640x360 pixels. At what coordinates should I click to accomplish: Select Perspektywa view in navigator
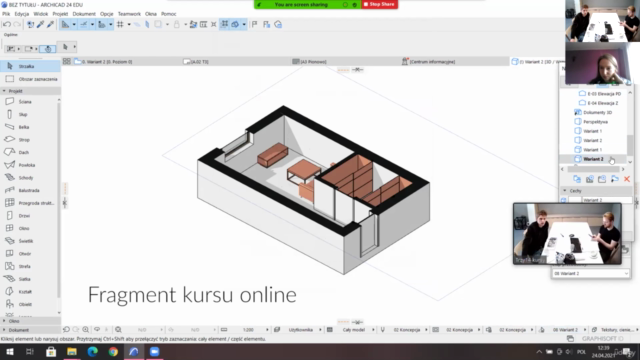[x=596, y=122]
